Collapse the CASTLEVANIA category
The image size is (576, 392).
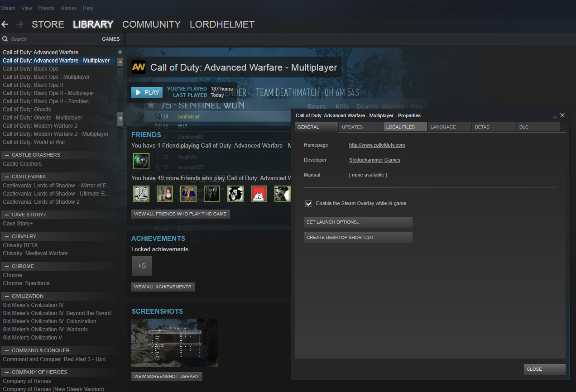point(7,177)
